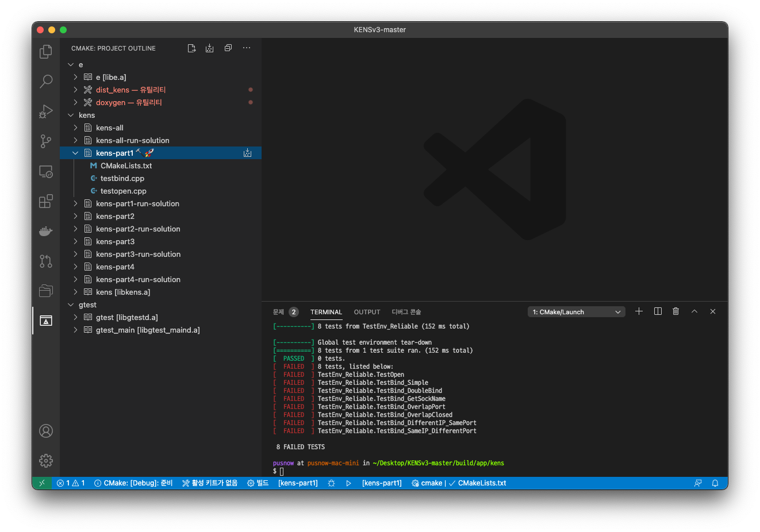The height and width of the screenshot is (532, 760).
Task: Open GitHub Pull Requests view
Action: tap(46, 261)
